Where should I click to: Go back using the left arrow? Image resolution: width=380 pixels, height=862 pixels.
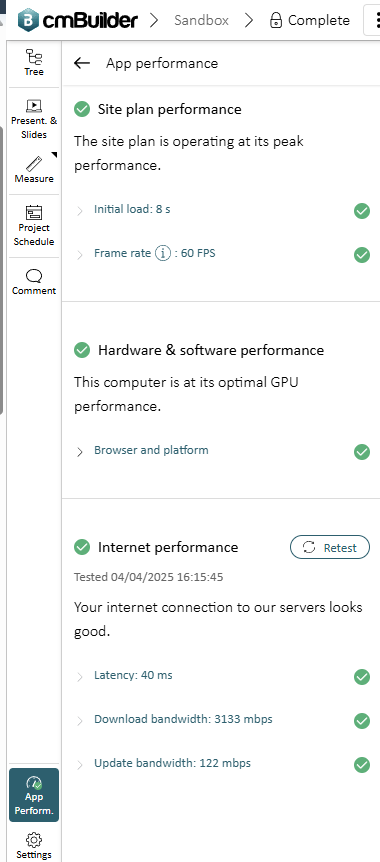[81, 63]
